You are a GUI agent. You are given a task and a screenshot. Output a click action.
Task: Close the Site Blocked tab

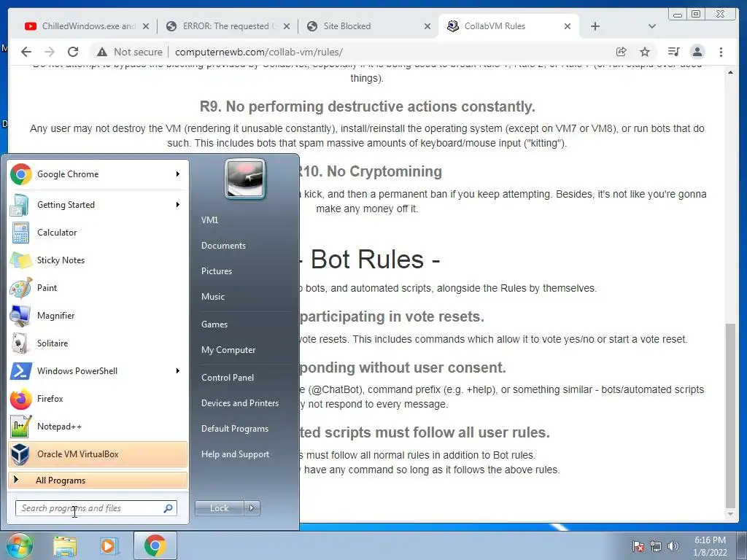pos(427,26)
